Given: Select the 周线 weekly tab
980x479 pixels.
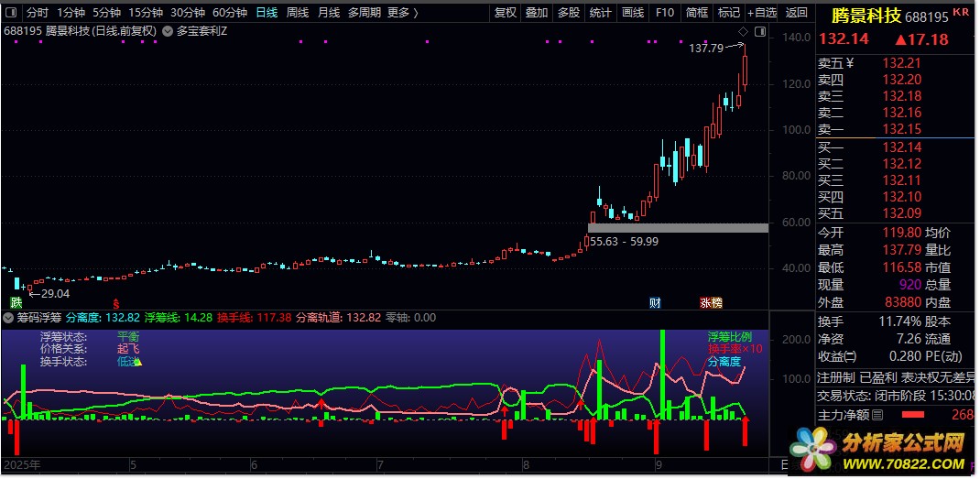Looking at the screenshot, I should pos(298,13).
